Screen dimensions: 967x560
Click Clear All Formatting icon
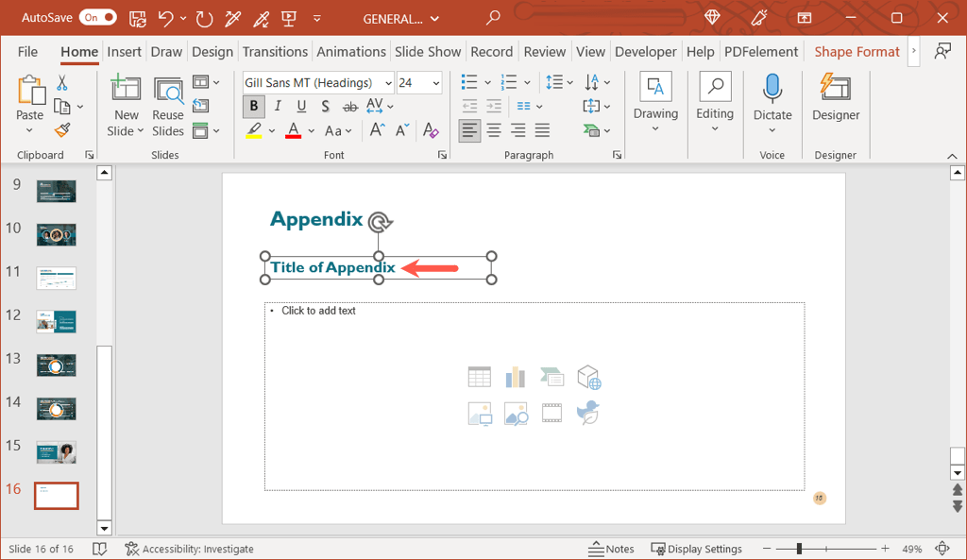[431, 130]
